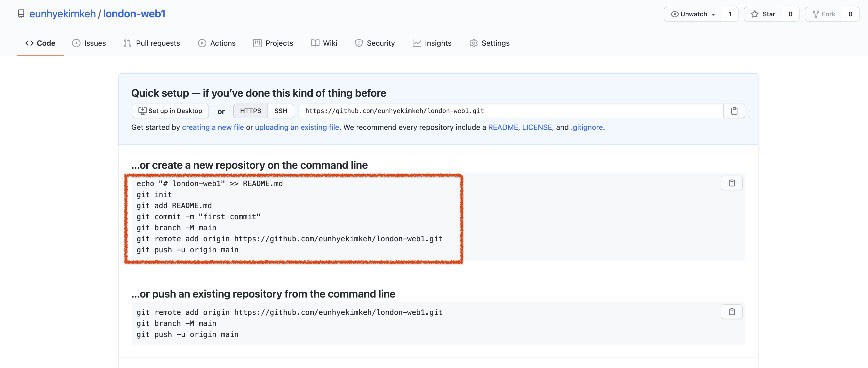The height and width of the screenshot is (368, 868).
Task: Open the README link
Action: point(503,127)
